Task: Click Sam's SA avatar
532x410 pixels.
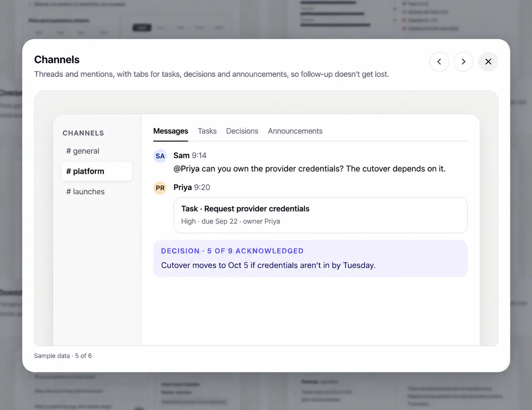Action: 160,156
